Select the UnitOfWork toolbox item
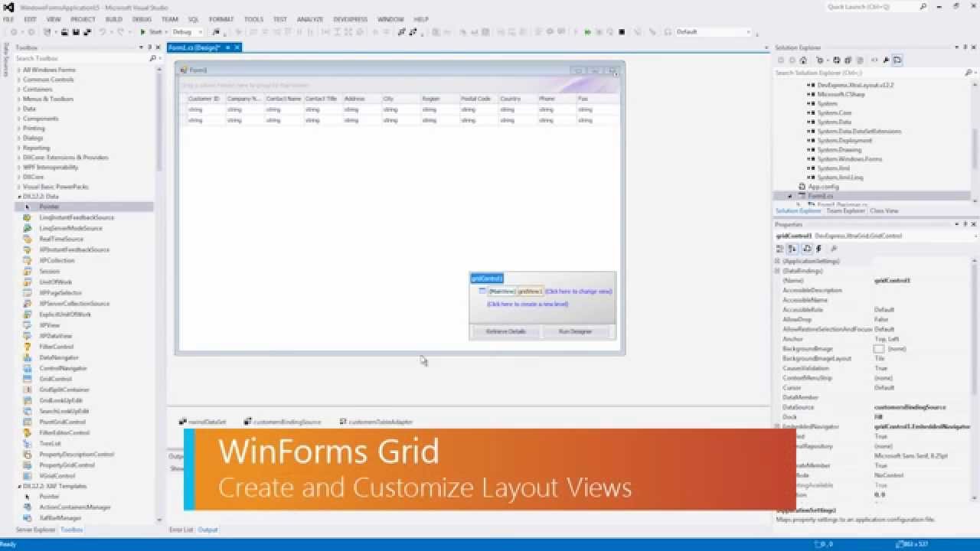Screen dimensions: 980x551 pyautogui.click(x=55, y=282)
